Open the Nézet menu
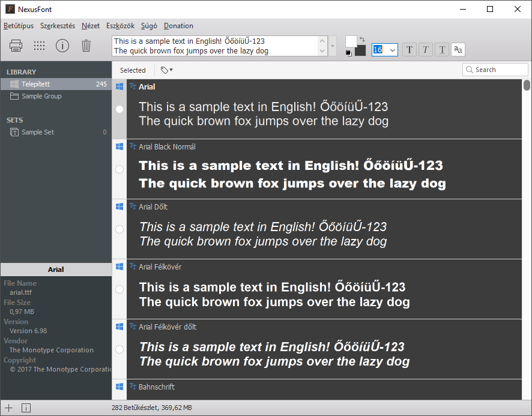This screenshot has width=532, height=416. coord(91,26)
